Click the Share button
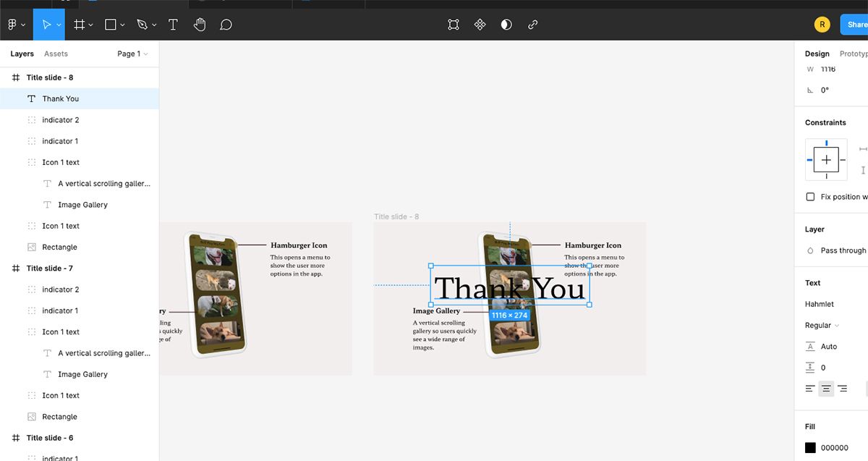This screenshot has width=868, height=461. tap(855, 24)
